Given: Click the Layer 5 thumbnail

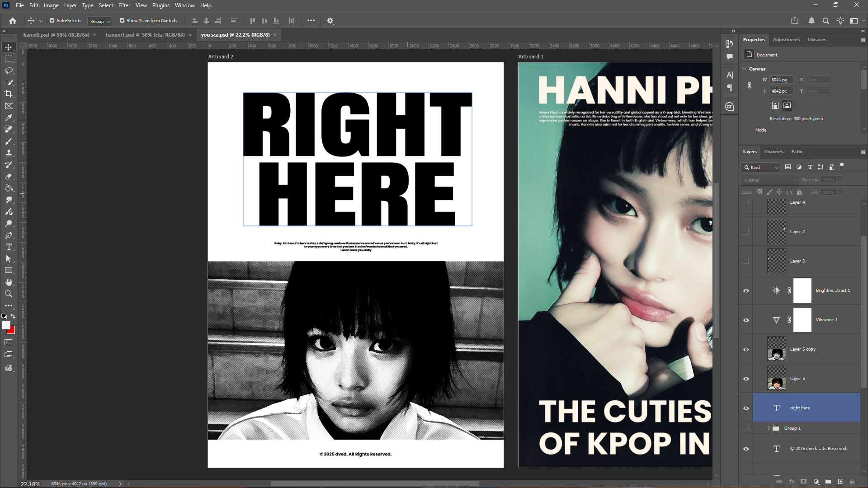Looking at the screenshot, I should (776, 379).
